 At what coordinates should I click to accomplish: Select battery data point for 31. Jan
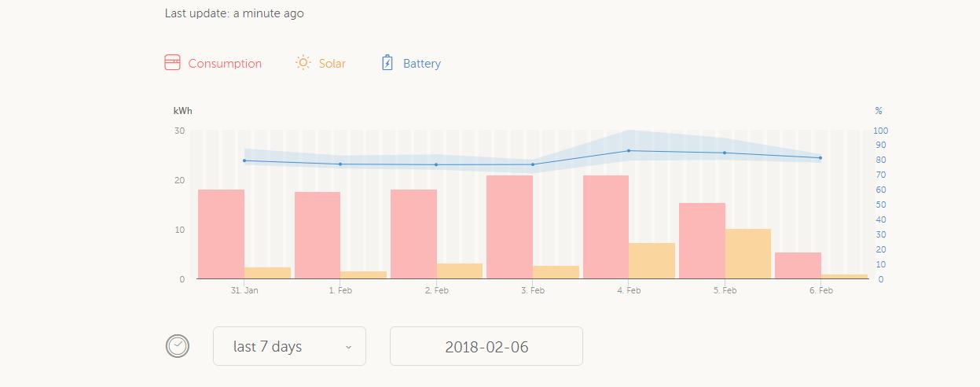tap(244, 160)
